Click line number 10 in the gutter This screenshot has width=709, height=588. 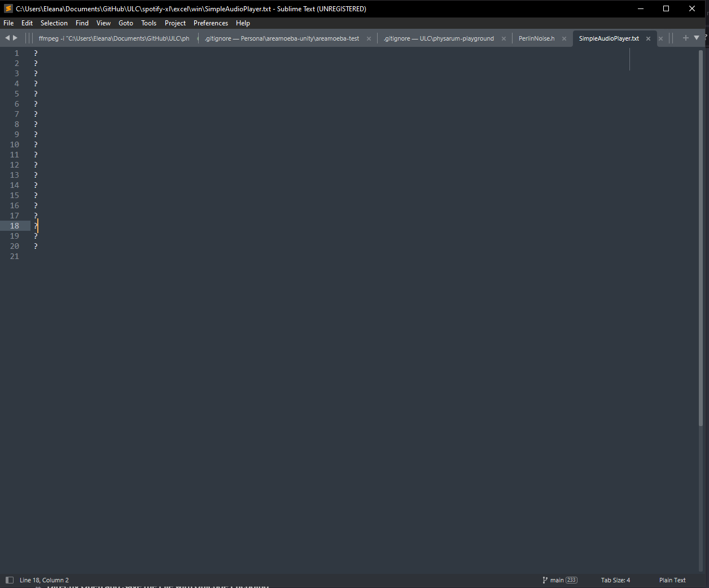pyautogui.click(x=15, y=144)
